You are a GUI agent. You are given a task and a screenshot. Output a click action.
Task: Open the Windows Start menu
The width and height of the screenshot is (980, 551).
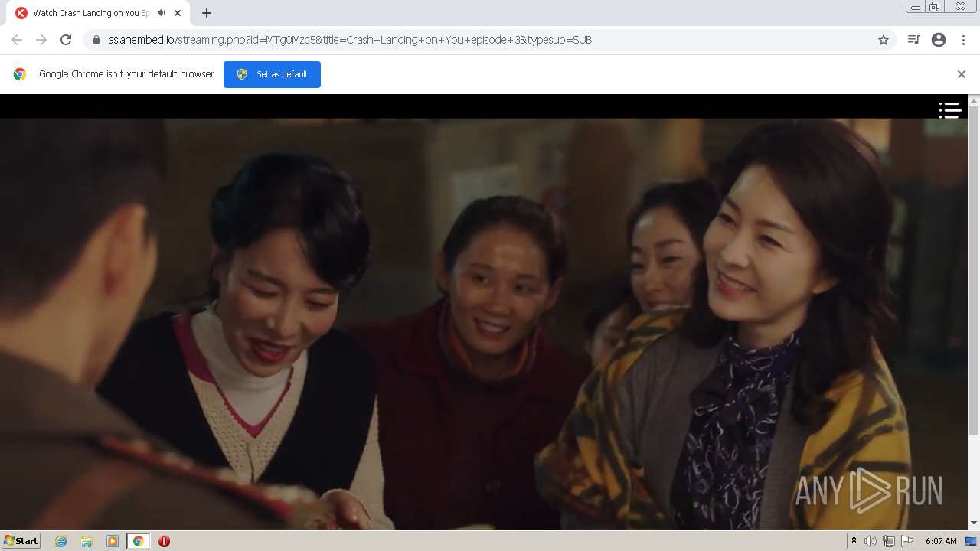pos(21,540)
